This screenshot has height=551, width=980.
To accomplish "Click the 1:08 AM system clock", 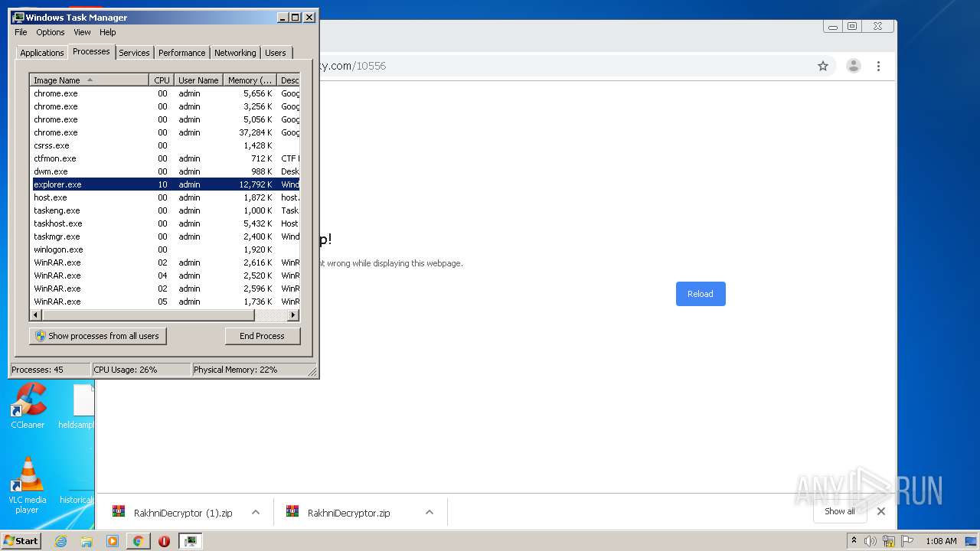I will 941,541.
